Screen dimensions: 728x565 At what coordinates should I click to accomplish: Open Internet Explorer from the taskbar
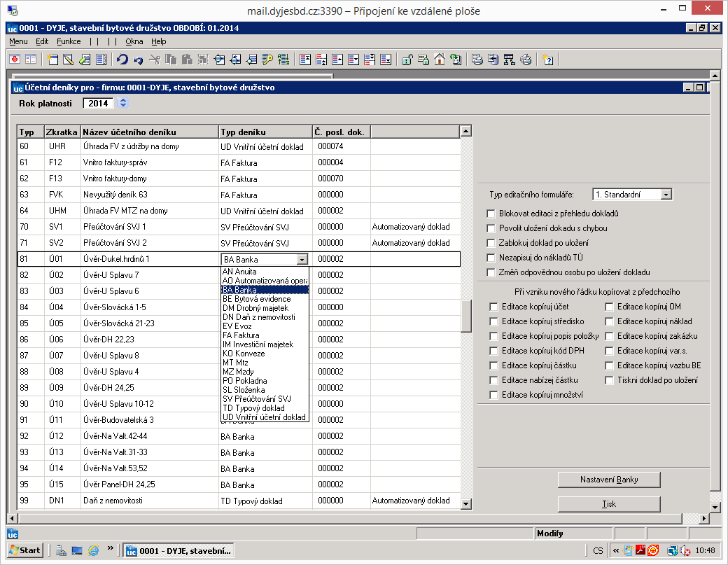(x=93, y=550)
